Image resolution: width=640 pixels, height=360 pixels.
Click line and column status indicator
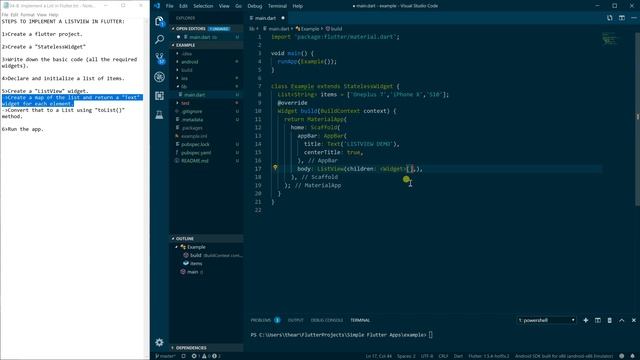tap(378, 356)
